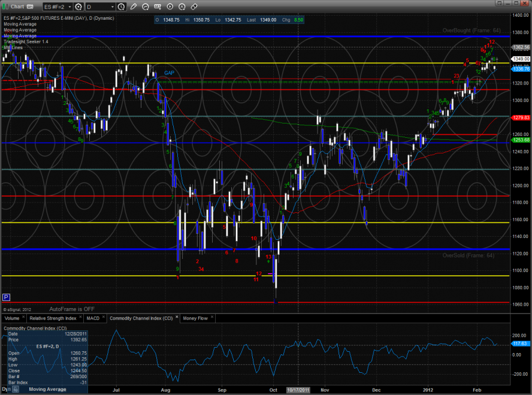Close the Volume study tab
Viewport: 532px width, 395px height.
(x=23, y=317)
